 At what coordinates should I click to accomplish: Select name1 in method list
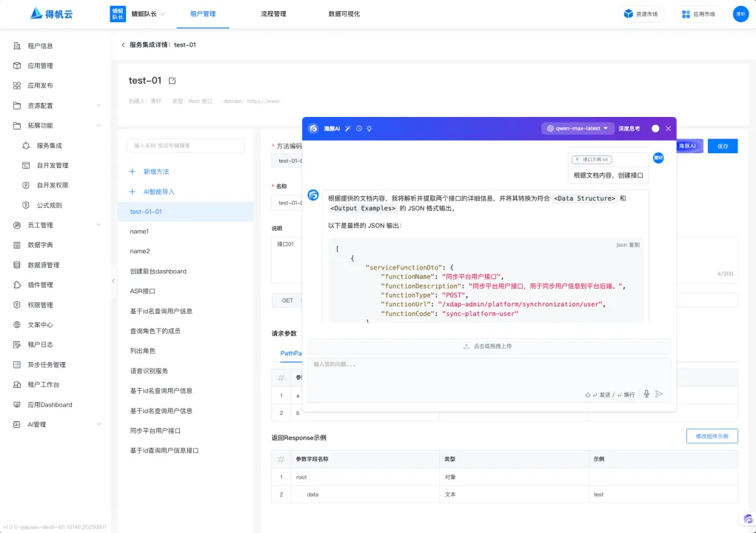186,231
